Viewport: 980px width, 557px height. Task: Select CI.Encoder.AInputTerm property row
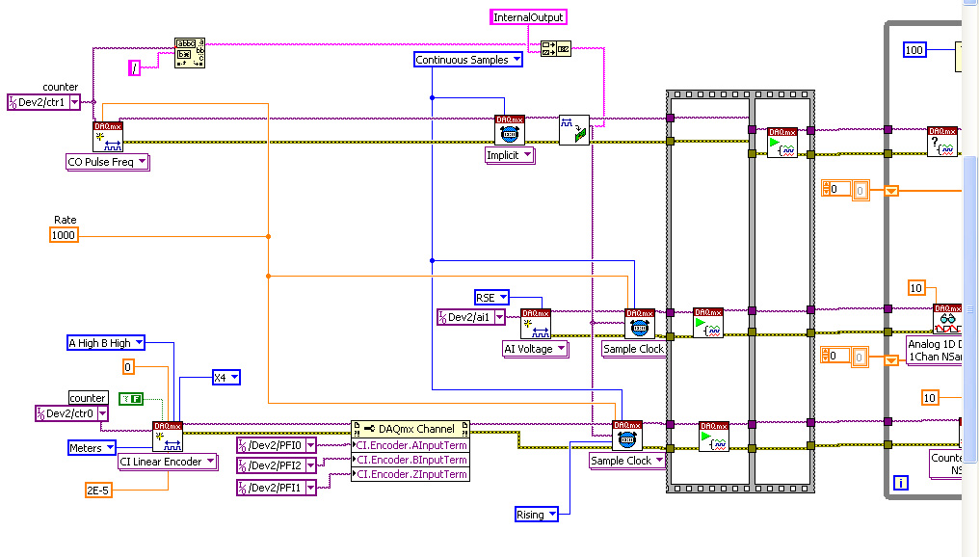click(410, 445)
